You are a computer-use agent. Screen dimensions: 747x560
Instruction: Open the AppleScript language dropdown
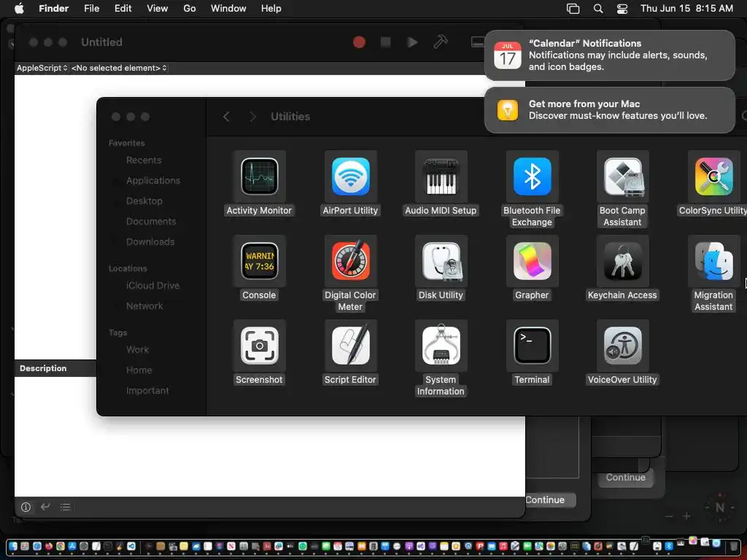pos(42,68)
